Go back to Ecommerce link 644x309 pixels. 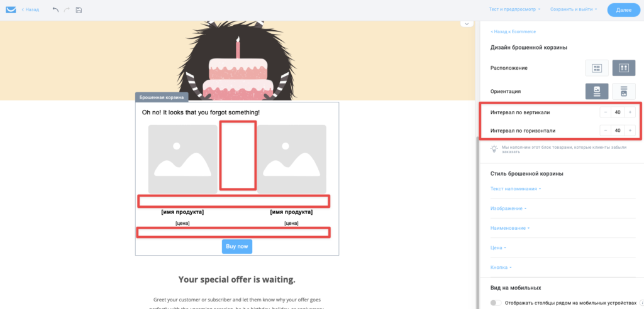click(513, 31)
